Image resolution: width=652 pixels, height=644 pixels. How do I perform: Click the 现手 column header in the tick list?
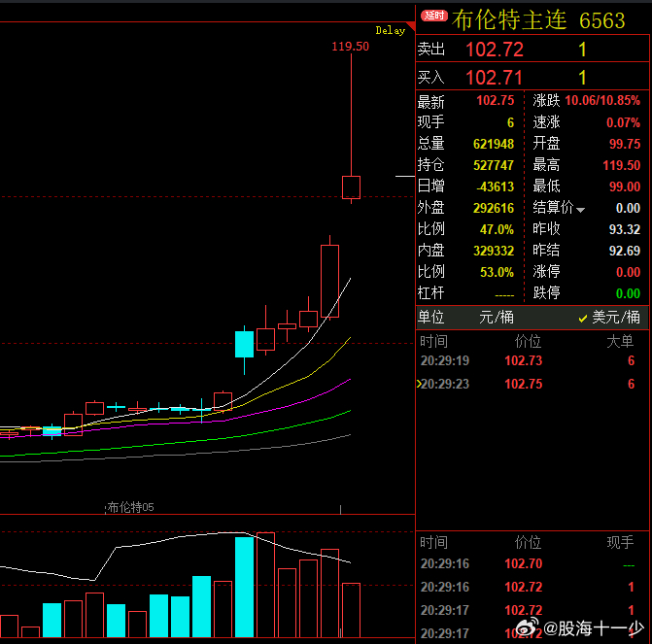click(x=620, y=543)
